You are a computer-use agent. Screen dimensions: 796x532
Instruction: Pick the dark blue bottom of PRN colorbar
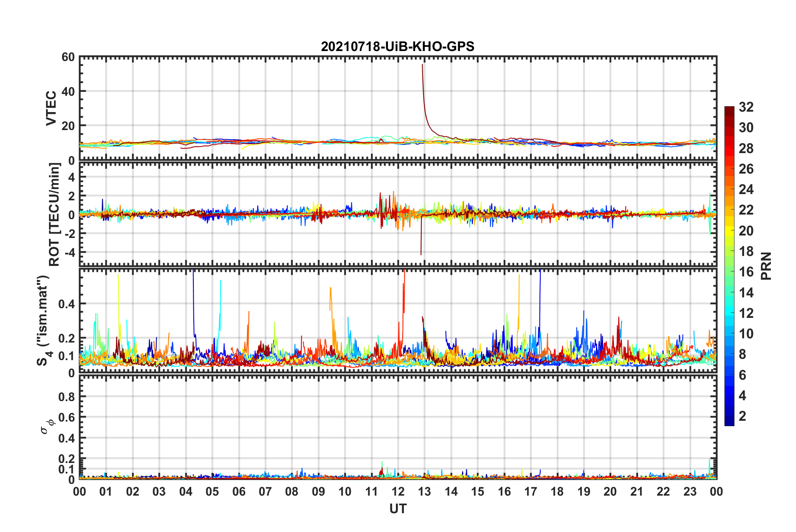(729, 422)
